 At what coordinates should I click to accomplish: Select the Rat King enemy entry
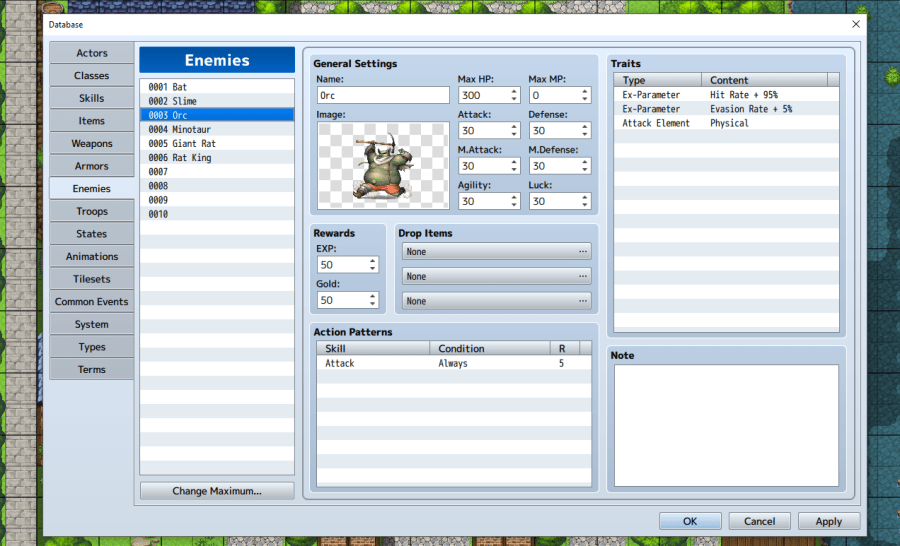(216, 157)
